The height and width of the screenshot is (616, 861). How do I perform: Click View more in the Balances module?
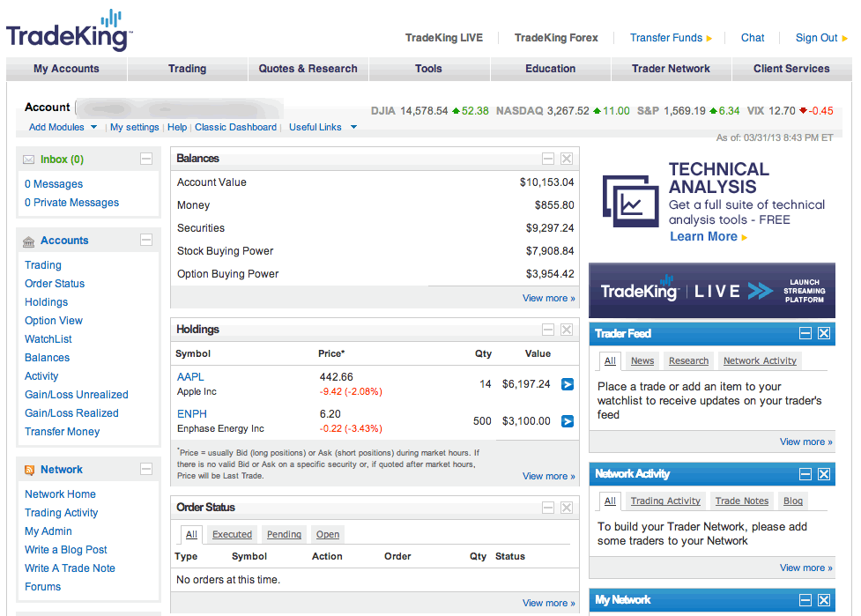tap(548, 298)
